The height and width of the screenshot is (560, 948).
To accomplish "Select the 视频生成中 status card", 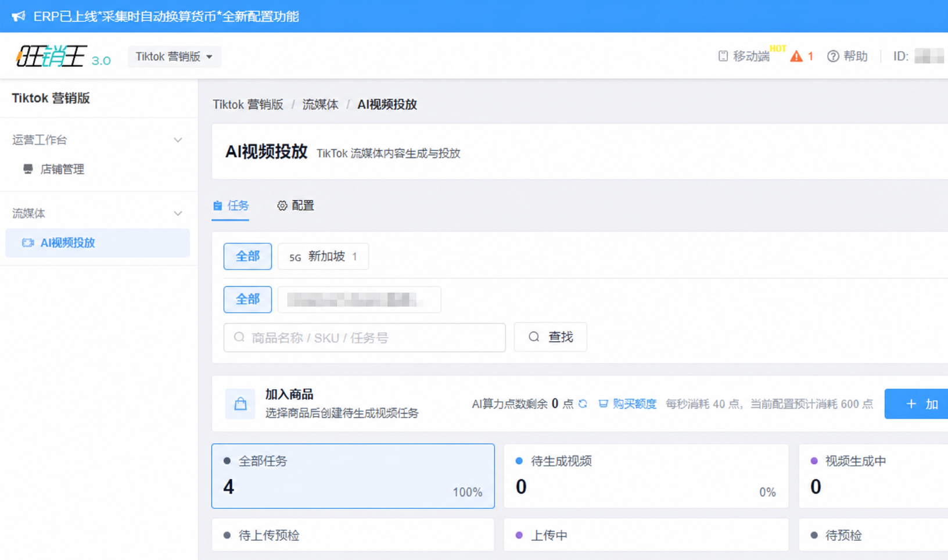I will 873,476.
